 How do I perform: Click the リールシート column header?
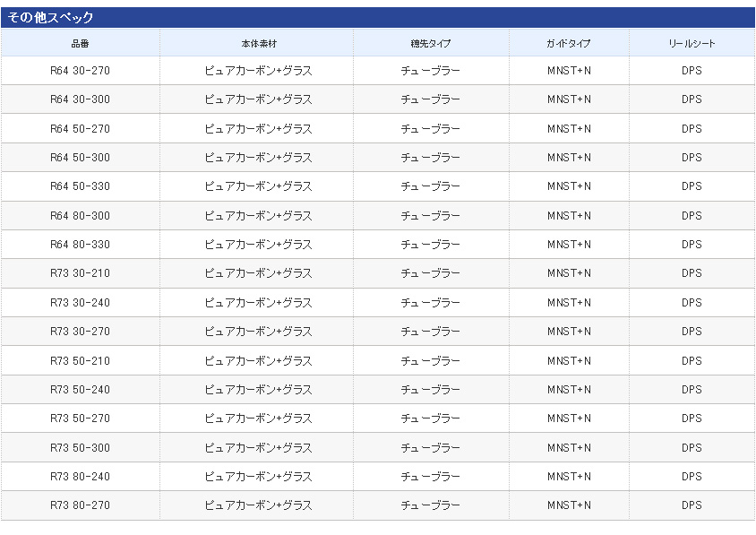692,44
